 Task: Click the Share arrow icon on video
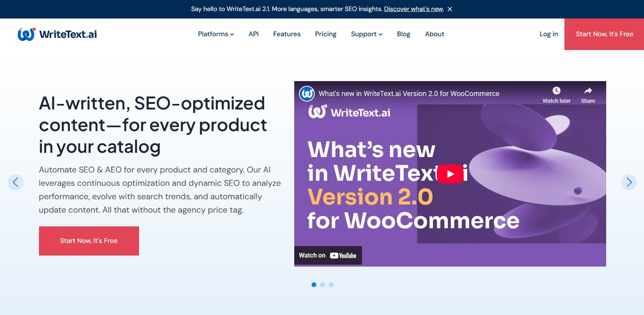tap(588, 91)
